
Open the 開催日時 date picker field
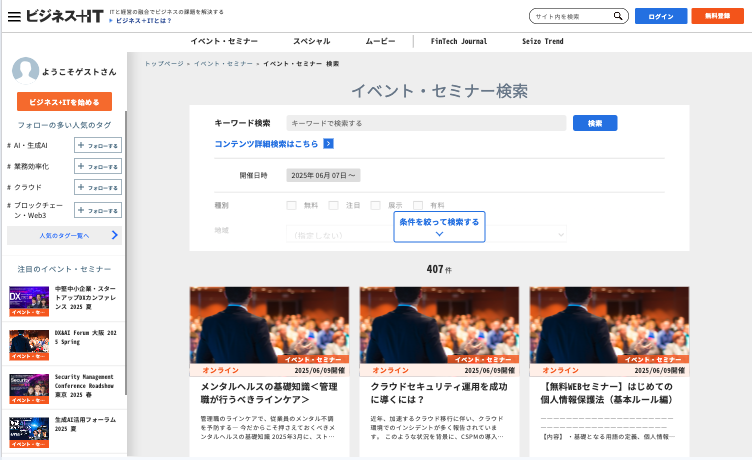[x=322, y=175]
